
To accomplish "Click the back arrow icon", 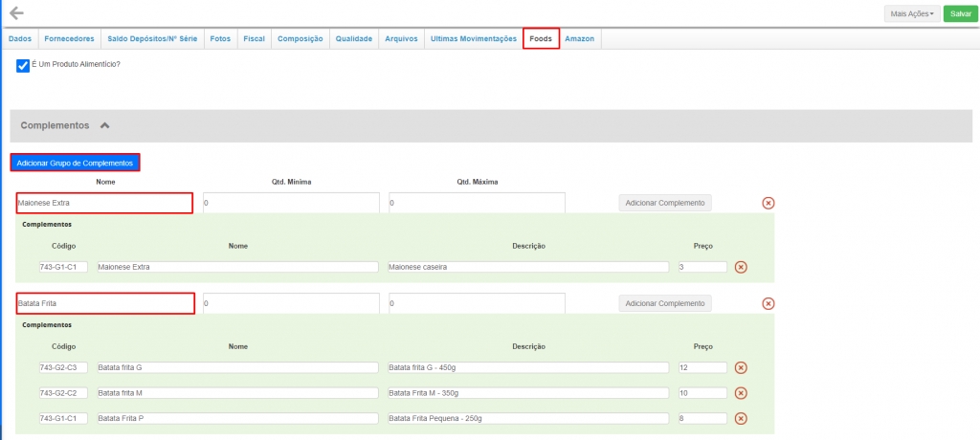I will 16,13.
